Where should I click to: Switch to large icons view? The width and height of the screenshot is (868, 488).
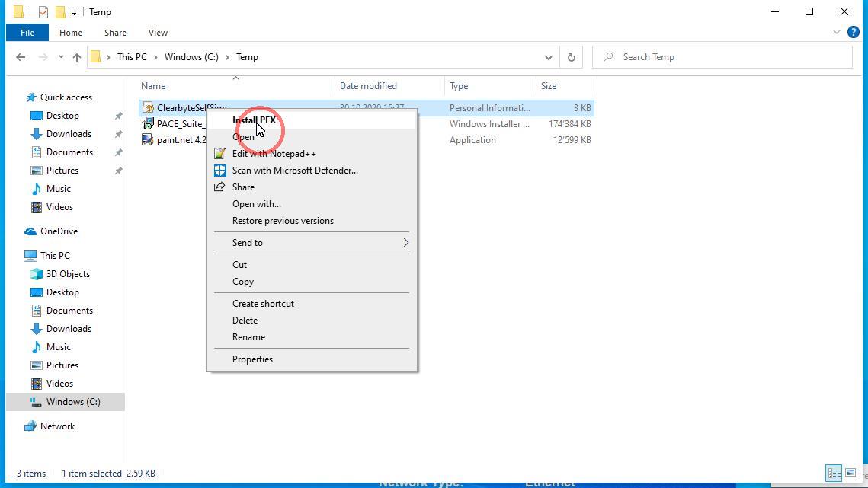[x=850, y=473]
